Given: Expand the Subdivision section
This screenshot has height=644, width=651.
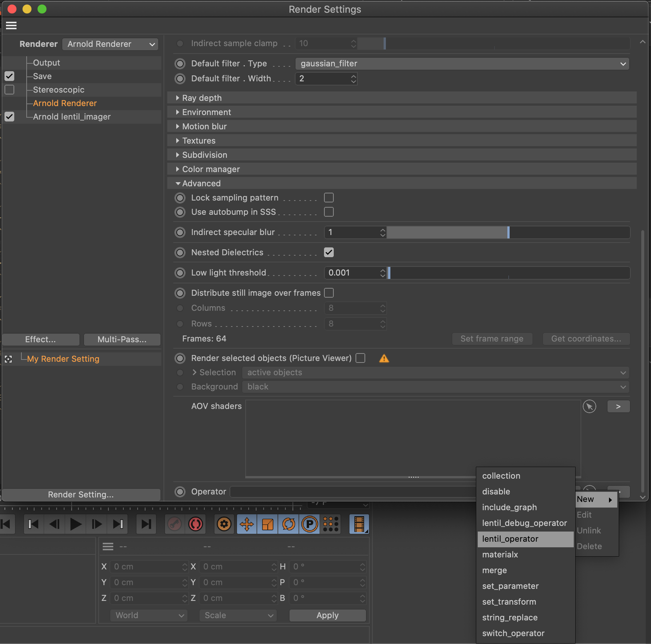Looking at the screenshot, I should click(x=402, y=155).
